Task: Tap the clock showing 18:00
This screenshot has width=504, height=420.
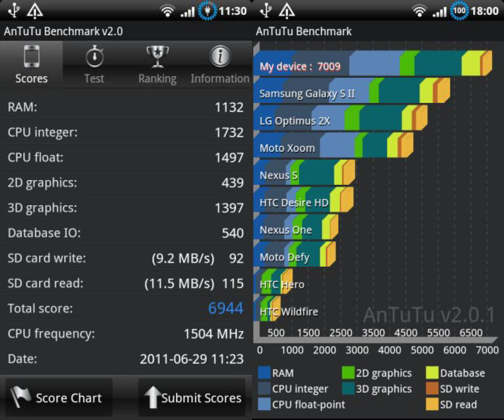Action: pos(485,11)
